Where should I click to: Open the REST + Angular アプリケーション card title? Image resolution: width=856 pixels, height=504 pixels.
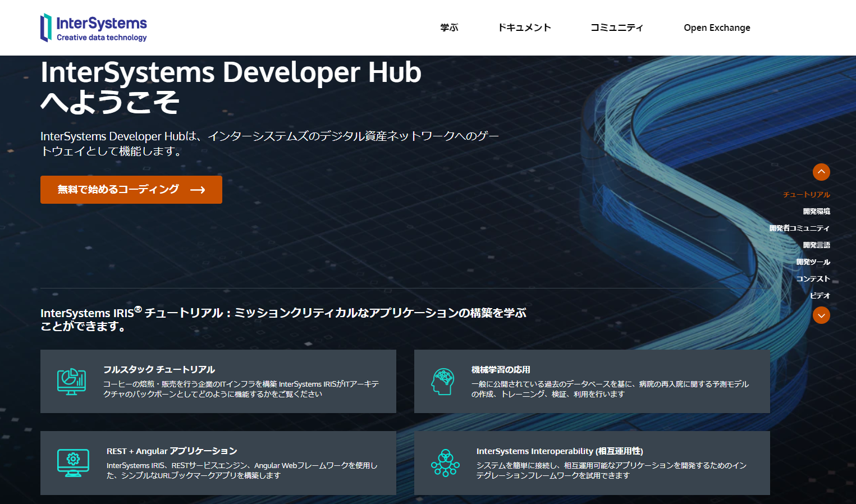click(x=172, y=451)
